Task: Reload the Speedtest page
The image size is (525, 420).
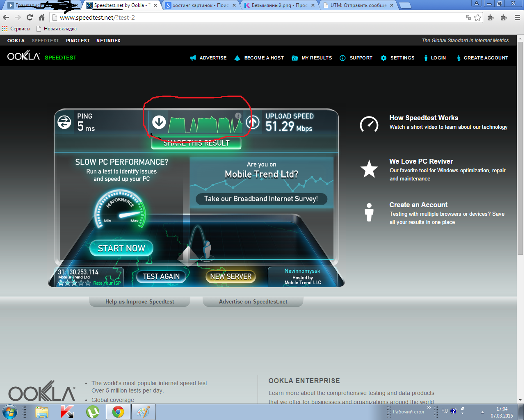Action: tap(30, 17)
